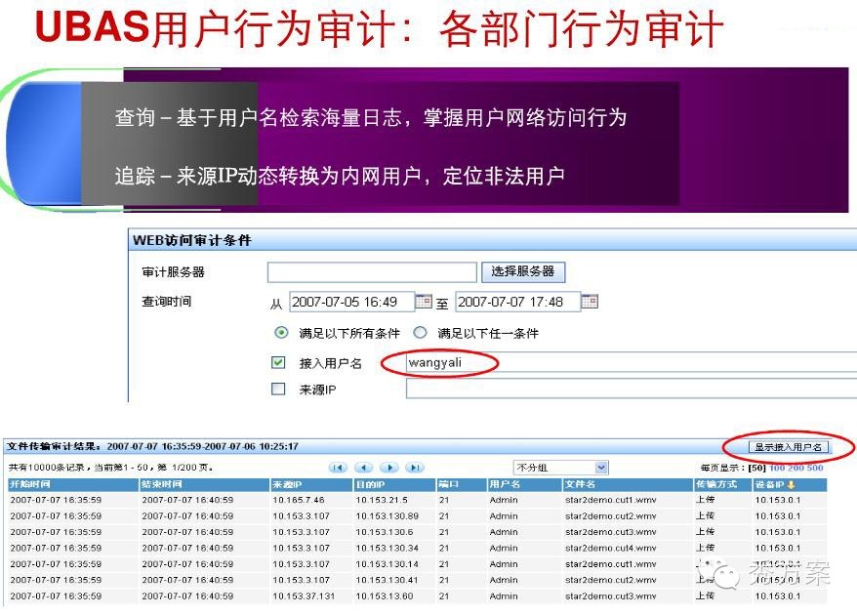Select [50] records per page option
This screenshot has width=857, height=616.
coord(757,468)
